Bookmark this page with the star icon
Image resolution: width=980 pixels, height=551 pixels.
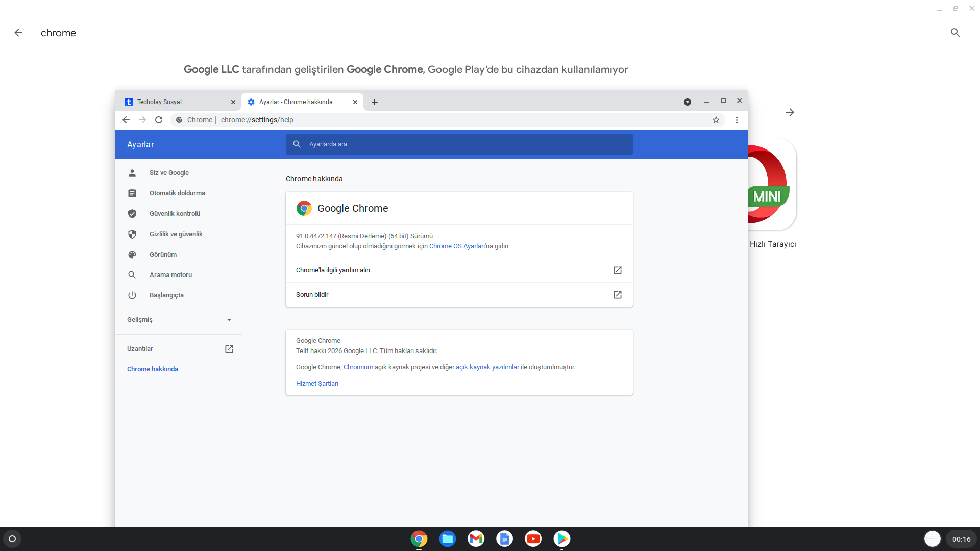coord(716,120)
